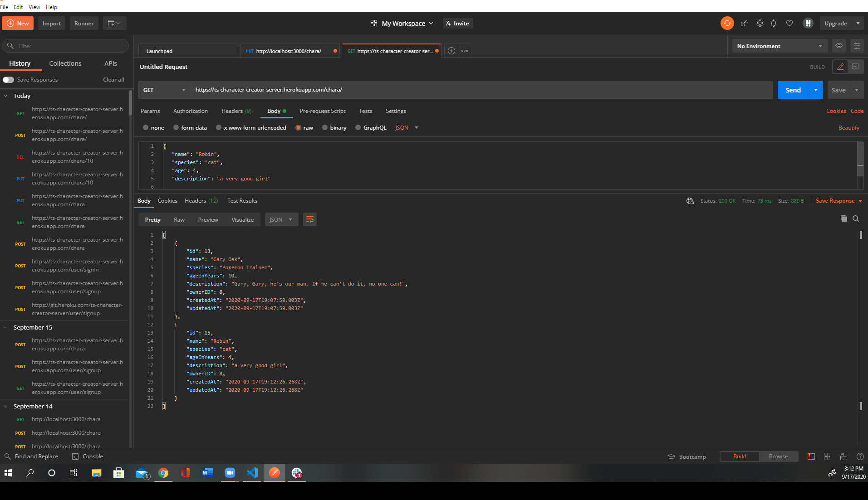Click new window icon next to Runner
The image size is (868, 500).
click(114, 23)
